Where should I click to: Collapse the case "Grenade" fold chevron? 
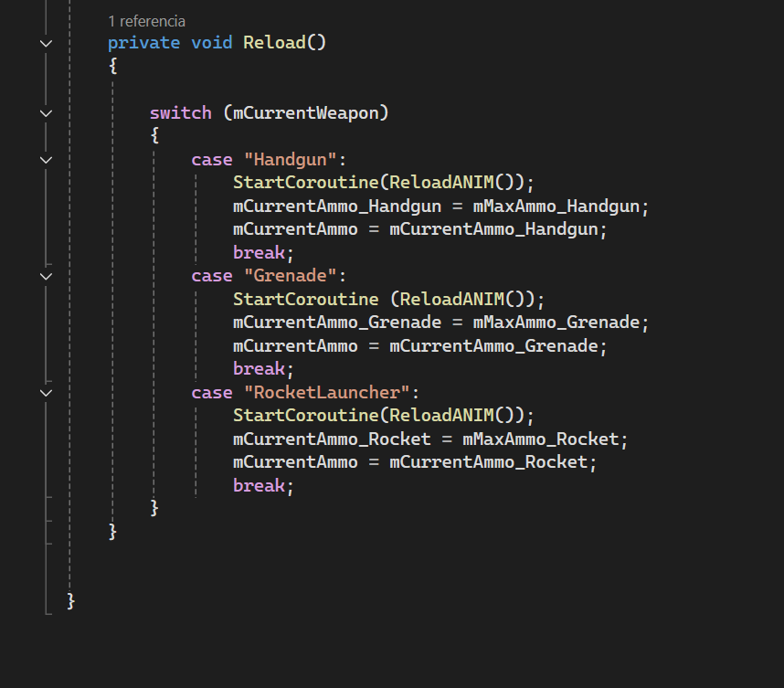(46, 277)
